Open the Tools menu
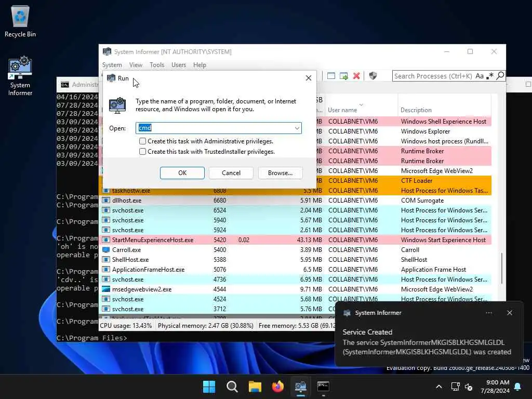Image resolution: width=532 pixels, height=399 pixels. pos(157,65)
